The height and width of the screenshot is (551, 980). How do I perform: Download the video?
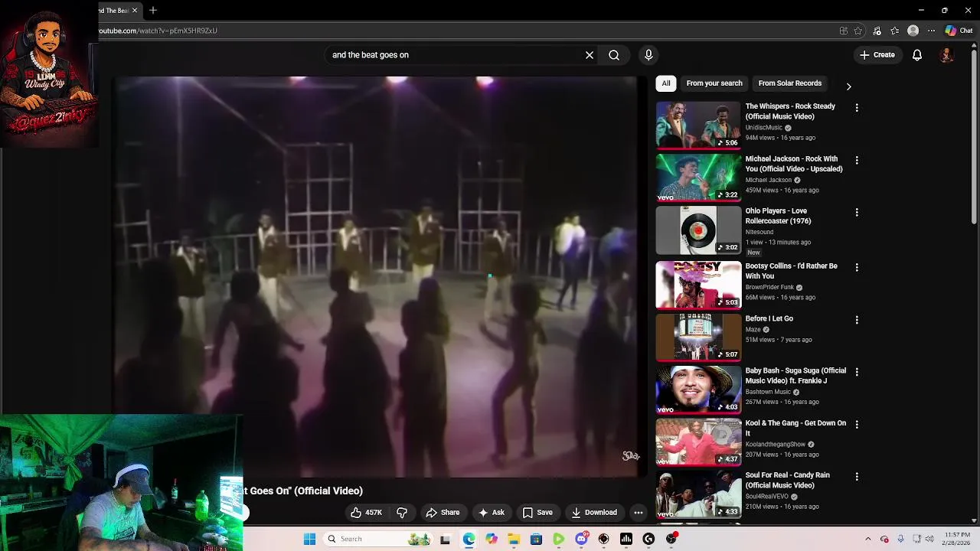click(594, 513)
